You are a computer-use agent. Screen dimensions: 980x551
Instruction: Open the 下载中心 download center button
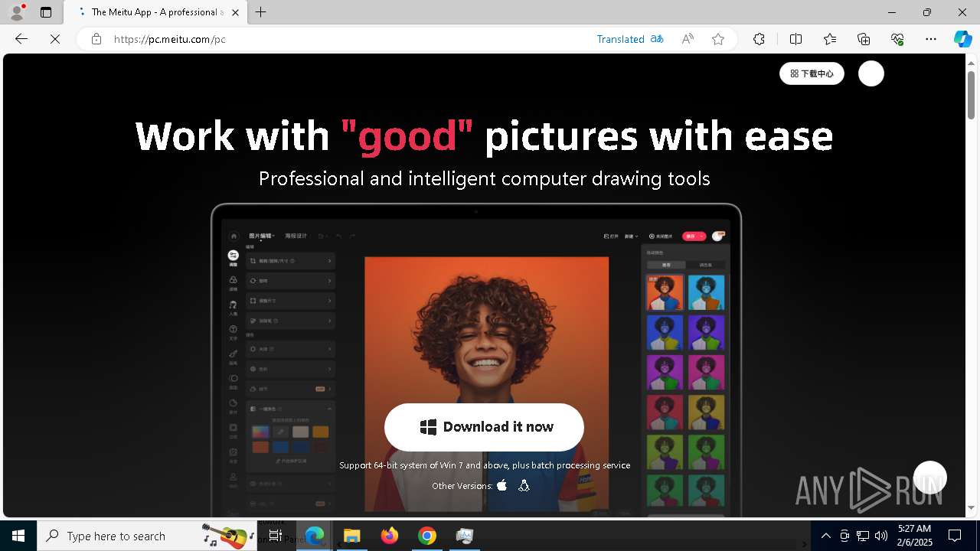pos(812,73)
